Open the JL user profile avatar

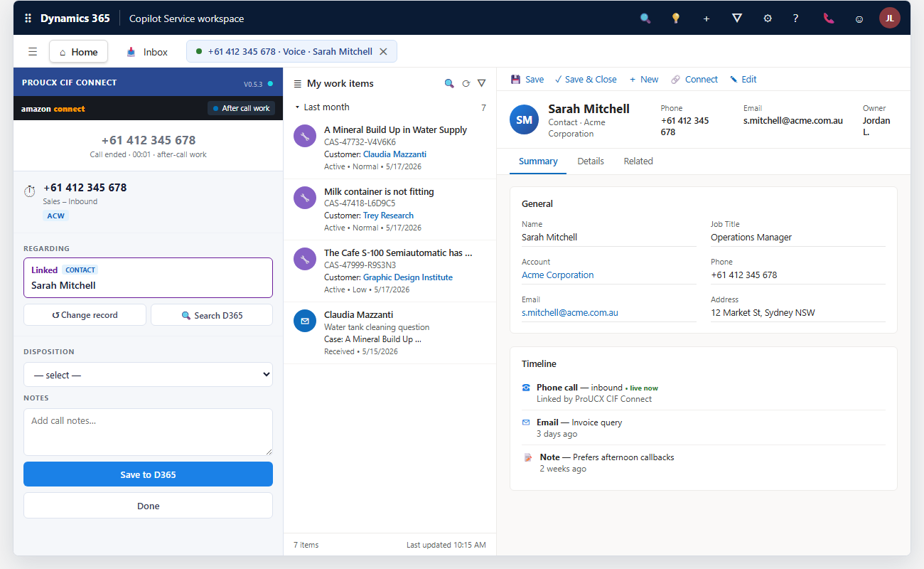[x=890, y=18]
